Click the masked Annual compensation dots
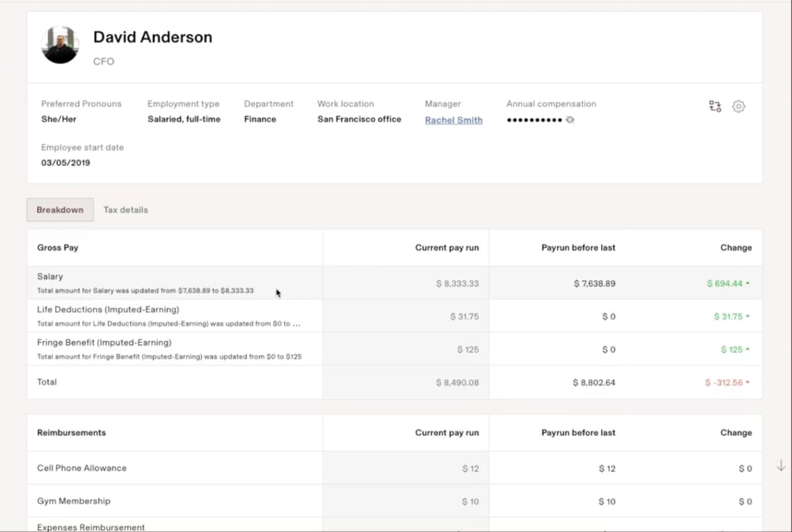The width and height of the screenshot is (792, 532). 534,120
